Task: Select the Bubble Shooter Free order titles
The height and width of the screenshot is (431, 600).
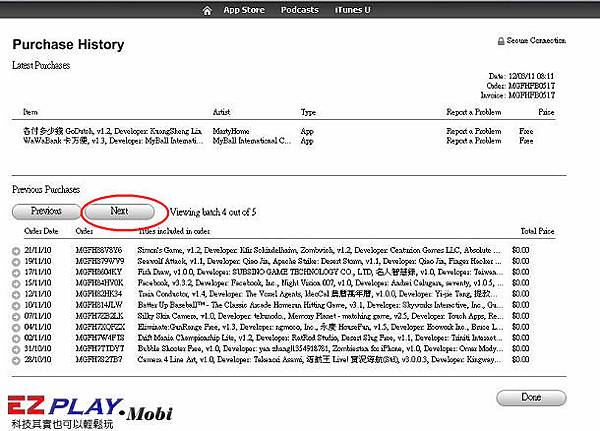Action: pyautogui.click(x=320, y=349)
